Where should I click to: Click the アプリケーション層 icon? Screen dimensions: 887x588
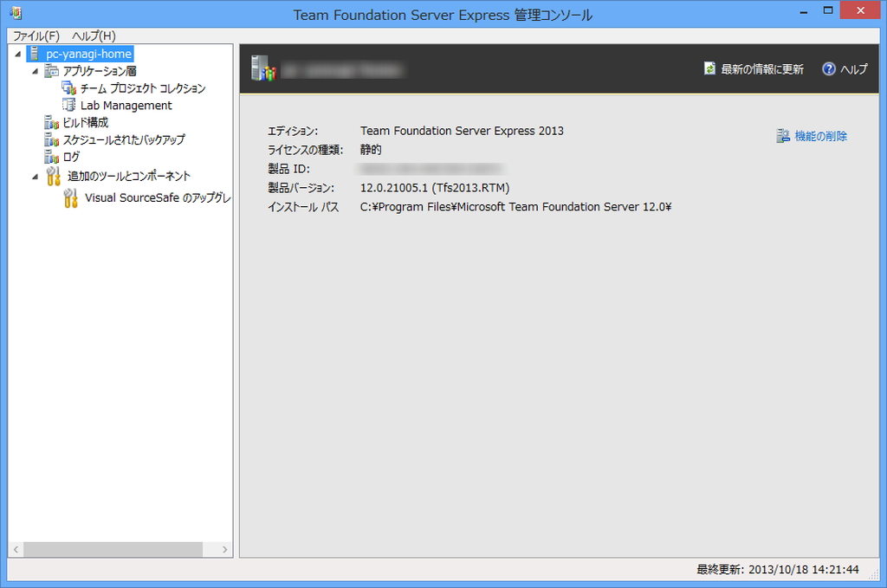[51, 70]
